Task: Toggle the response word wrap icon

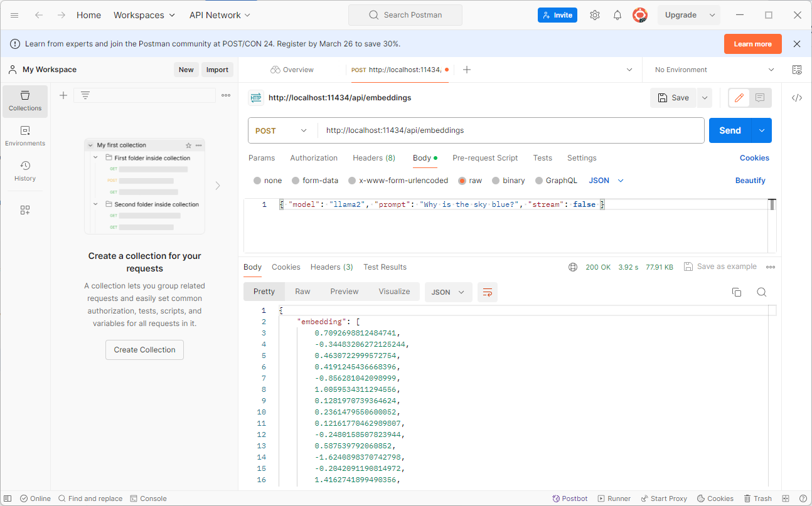Action: coord(488,292)
